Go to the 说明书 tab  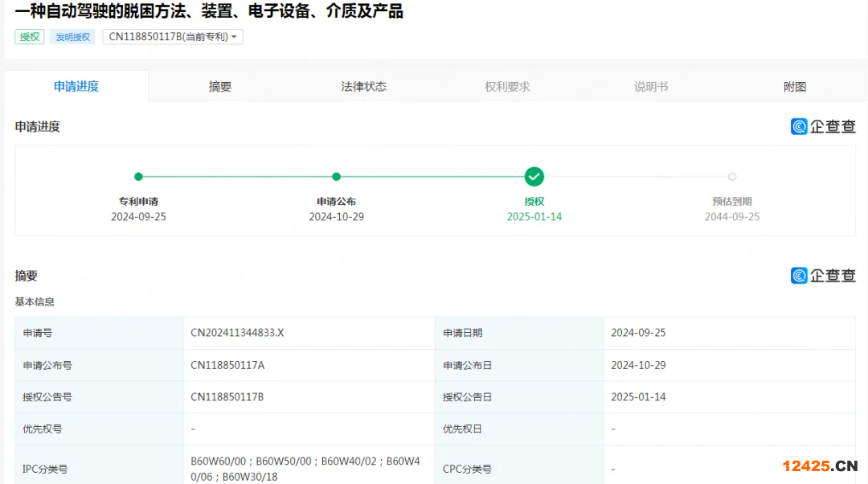651,87
